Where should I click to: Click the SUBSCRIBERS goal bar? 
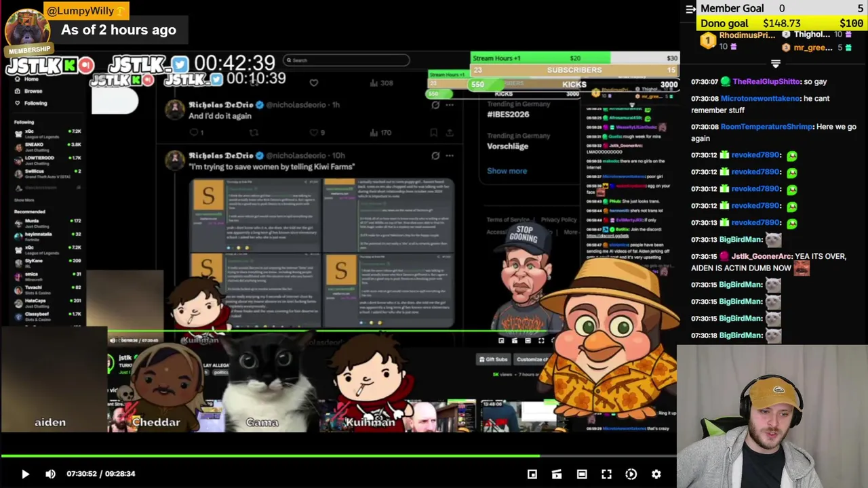(575, 70)
